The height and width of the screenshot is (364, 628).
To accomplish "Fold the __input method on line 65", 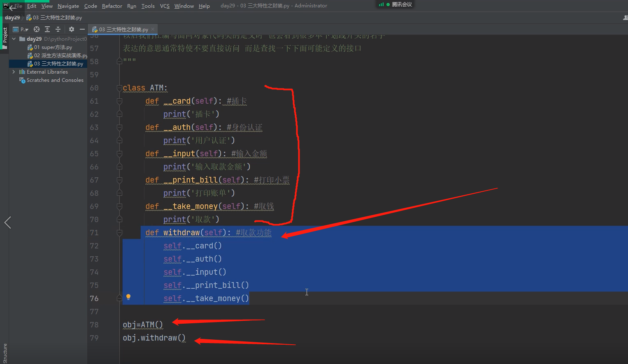I will click(119, 154).
